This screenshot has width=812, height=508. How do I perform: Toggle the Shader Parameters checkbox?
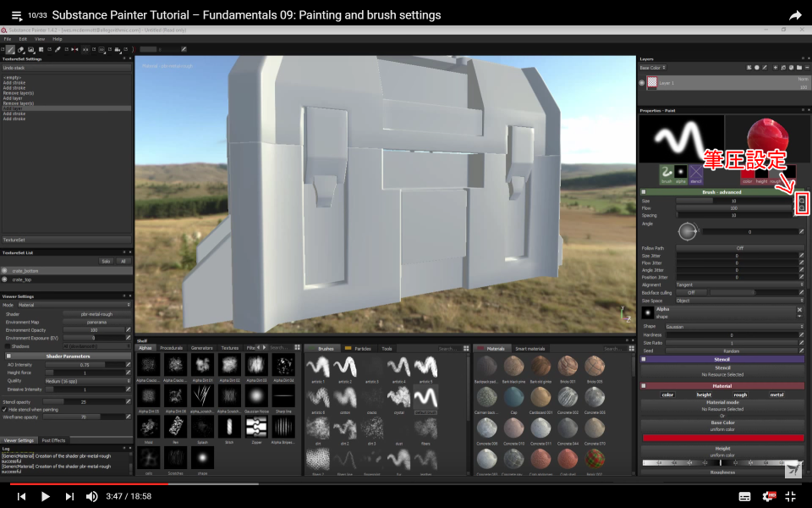pos(8,356)
